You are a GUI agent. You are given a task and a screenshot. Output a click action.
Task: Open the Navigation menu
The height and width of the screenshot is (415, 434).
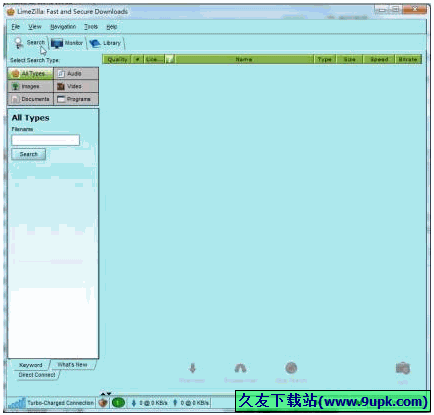63,27
